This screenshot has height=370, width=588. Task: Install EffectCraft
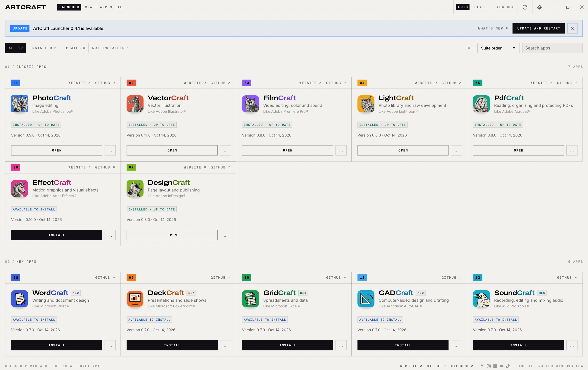point(56,235)
